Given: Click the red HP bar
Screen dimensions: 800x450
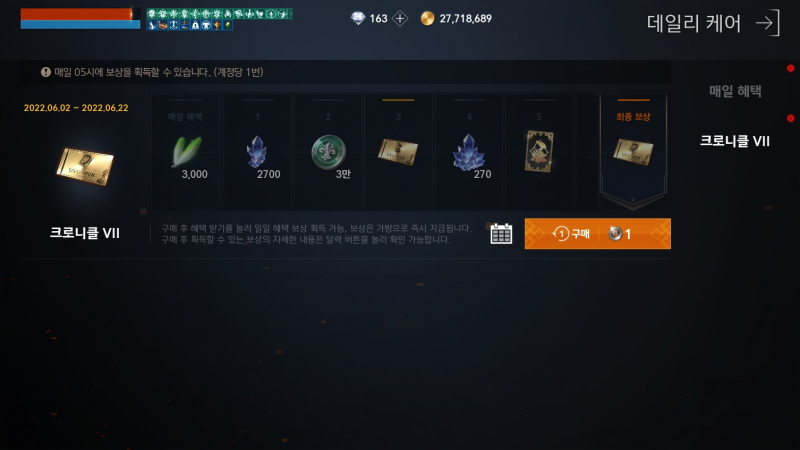Looking at the screenshot, I should point(77,14).
